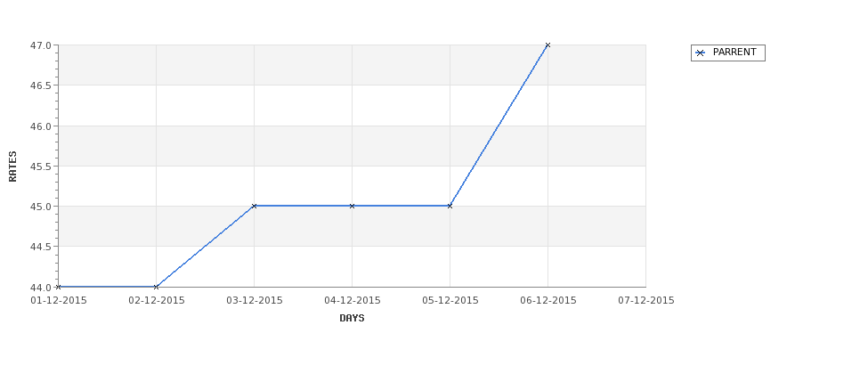868x382 pixels.
Task: Click the DAYS axis title
Action: [x=352, y=318]
